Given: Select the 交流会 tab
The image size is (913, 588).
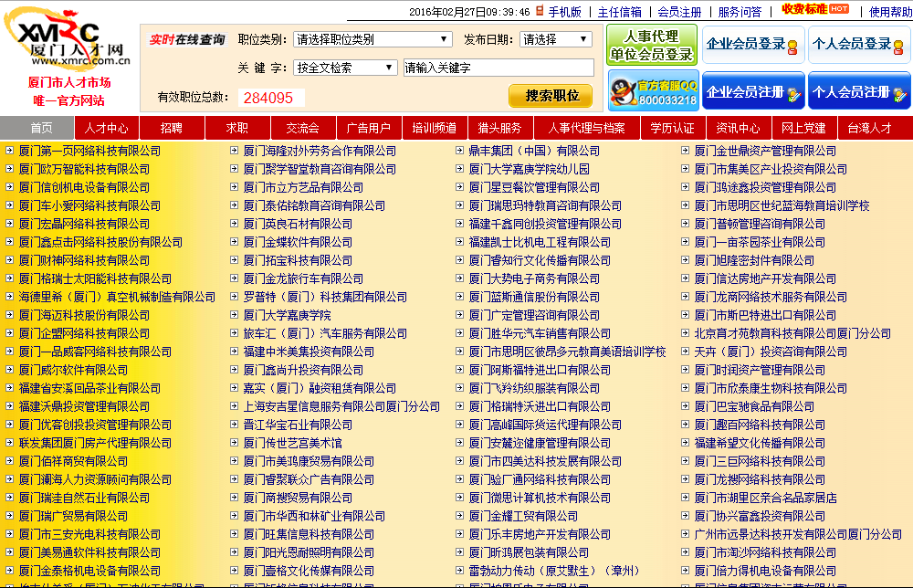Looking at the screenshot, I should (x=303, y=128).
